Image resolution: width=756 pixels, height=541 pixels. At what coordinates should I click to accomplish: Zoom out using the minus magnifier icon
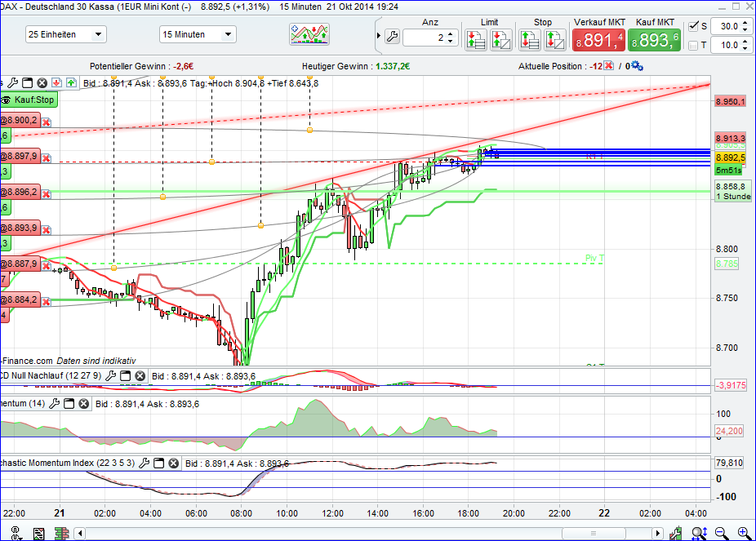(719, 533)
